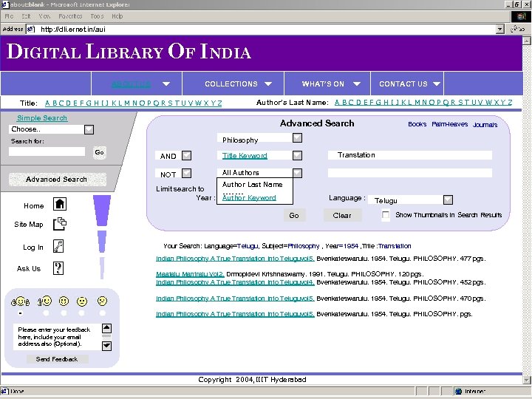The width and height of the screenshot is (532, 399).
Task: Enable Show Thumbnails in Search Results
Action: [x=386, y=215]
